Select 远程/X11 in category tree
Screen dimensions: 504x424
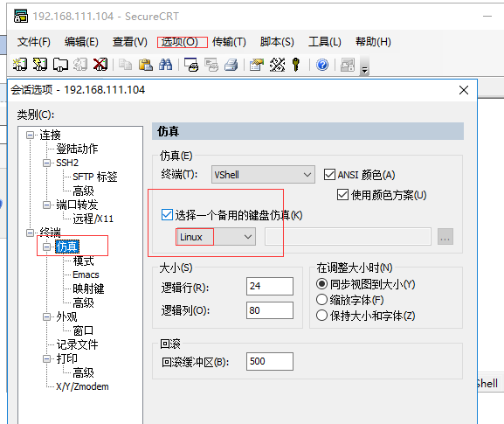click(x=93, y=219)
